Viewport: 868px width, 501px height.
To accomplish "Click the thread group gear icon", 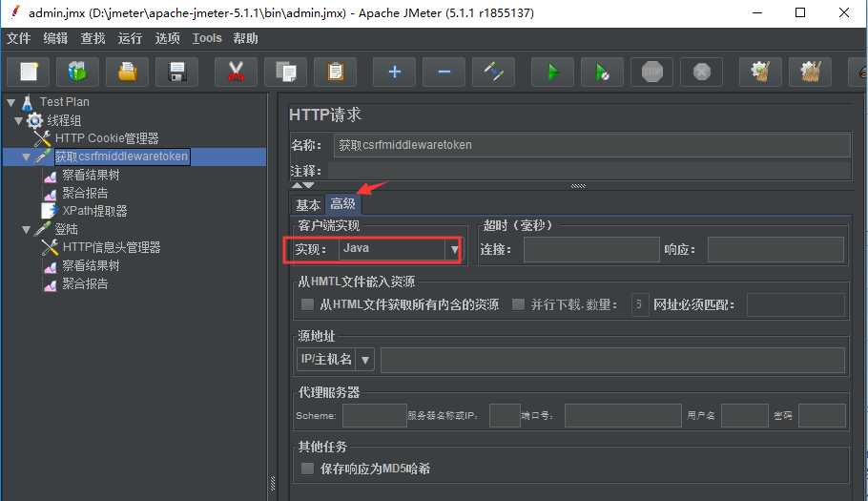I will tap(35, 120).
